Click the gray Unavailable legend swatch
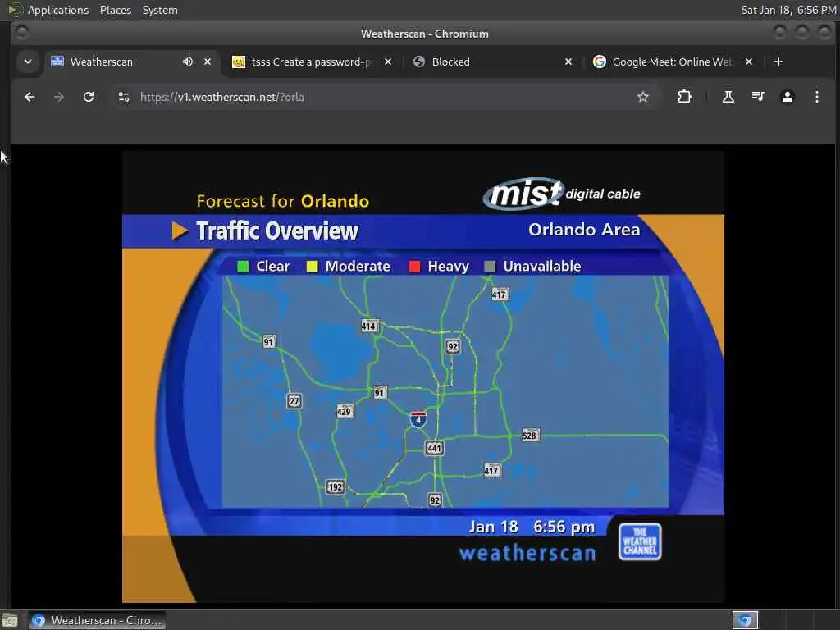 pyautogui.click(x=490, y=267)
